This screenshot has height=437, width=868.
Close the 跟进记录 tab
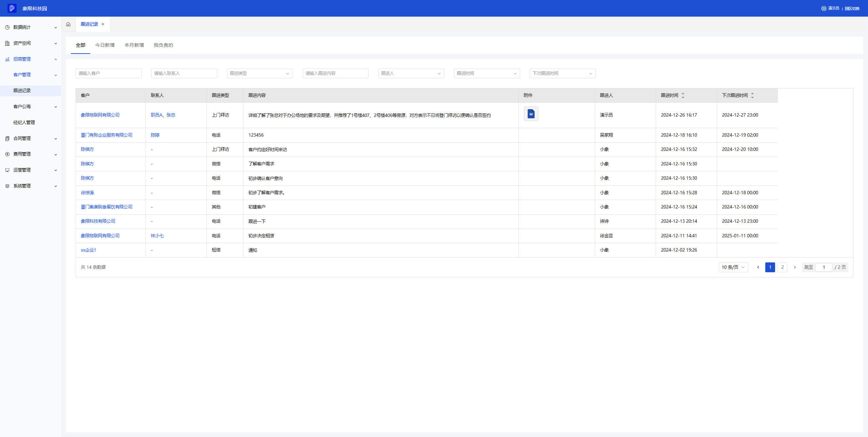103,24
